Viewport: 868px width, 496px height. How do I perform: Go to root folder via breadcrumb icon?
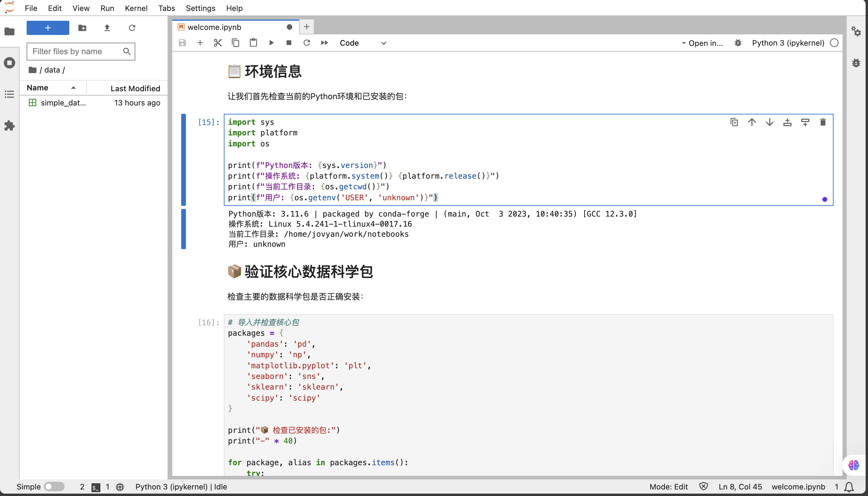coord(33,70)
